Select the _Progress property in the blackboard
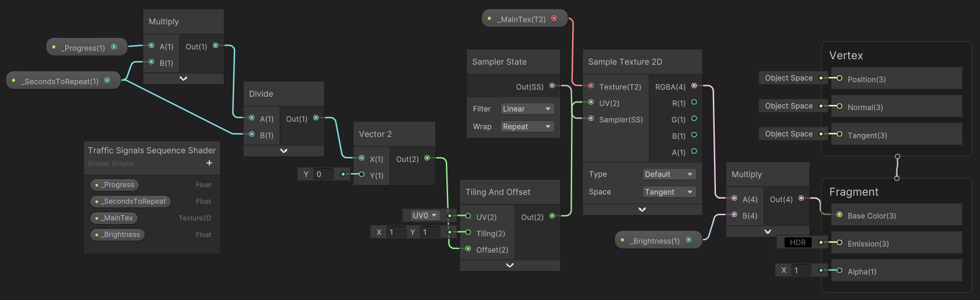 click(115, 185)
